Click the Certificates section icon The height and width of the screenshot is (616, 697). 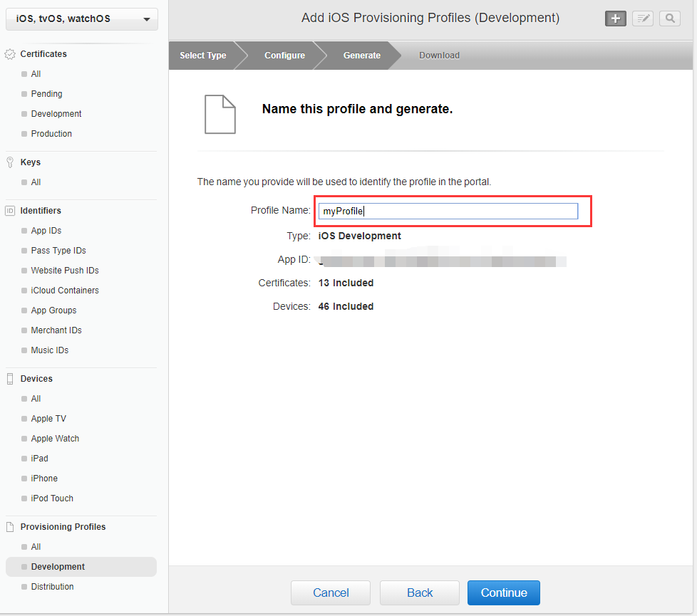click(x=10, y=54)
